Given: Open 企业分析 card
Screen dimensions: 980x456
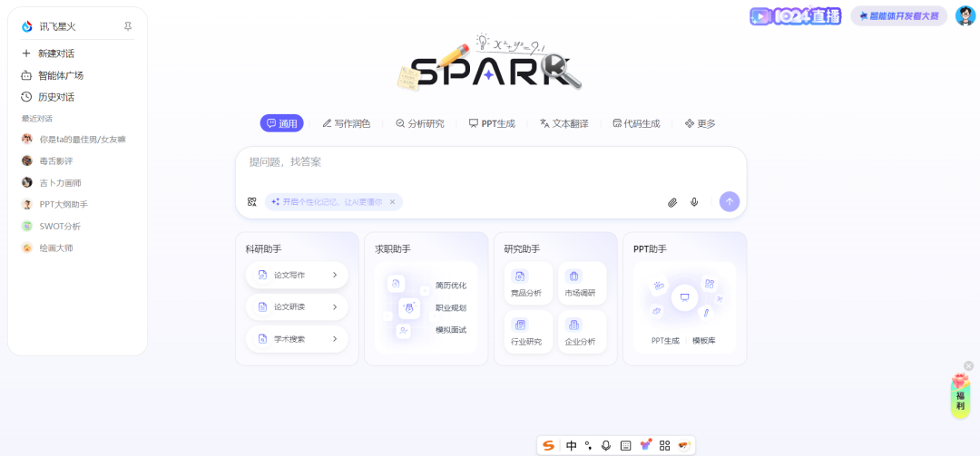Looking at the screenshot, I should [x=583, y=333].
